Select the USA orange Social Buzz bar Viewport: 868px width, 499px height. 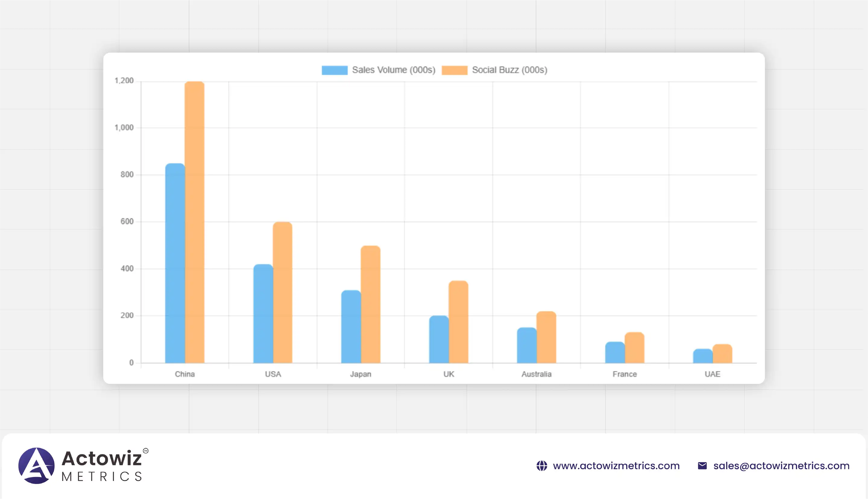click(283, 292)
